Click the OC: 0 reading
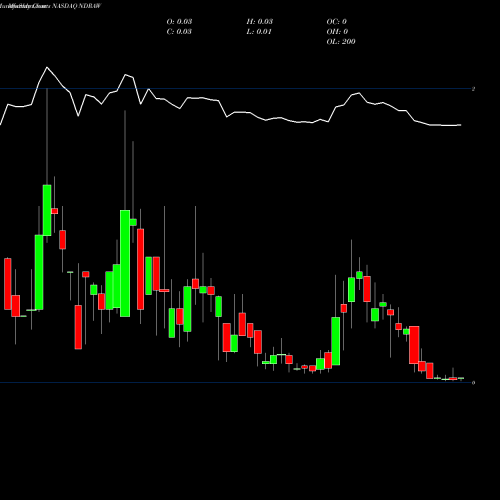 (x=336, y=21)
